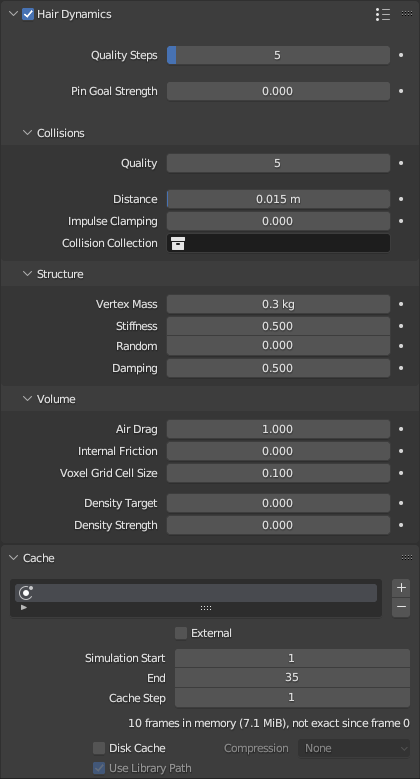Adjust the Stiffness slider value
Viewport: 420px width, 780px height.
click(x=278, y=326)
